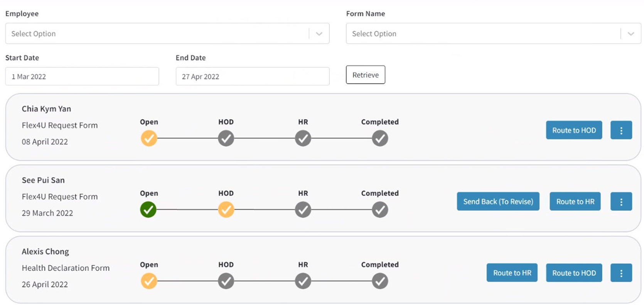Click the date 29 March 2022

(47, 213)
